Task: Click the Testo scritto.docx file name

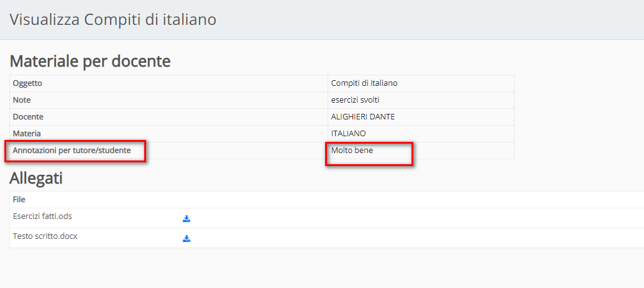Action: point(45,236)
